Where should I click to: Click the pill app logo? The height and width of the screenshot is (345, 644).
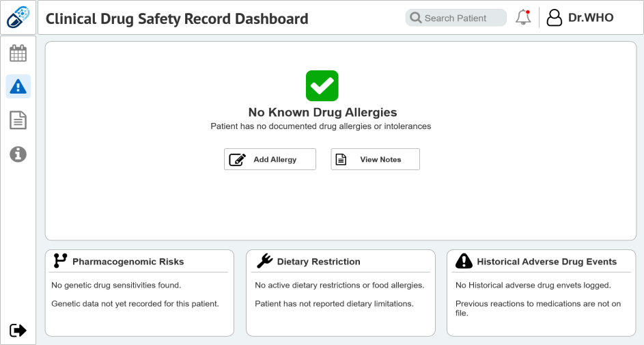tap(18, 17)
